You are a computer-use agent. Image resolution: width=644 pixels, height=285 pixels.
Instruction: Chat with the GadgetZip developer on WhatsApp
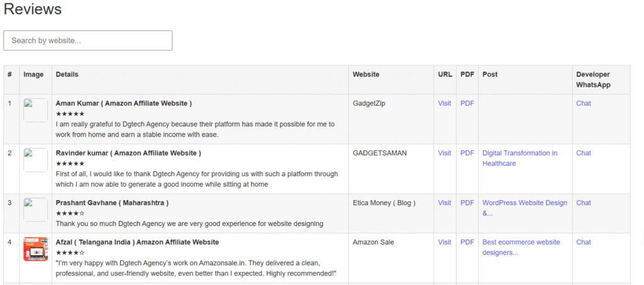pos(584,103)
